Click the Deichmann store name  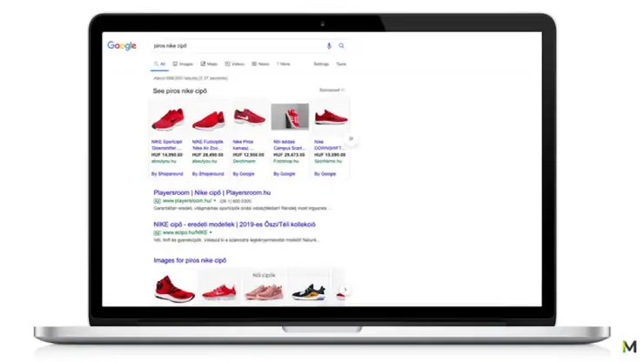244,162
